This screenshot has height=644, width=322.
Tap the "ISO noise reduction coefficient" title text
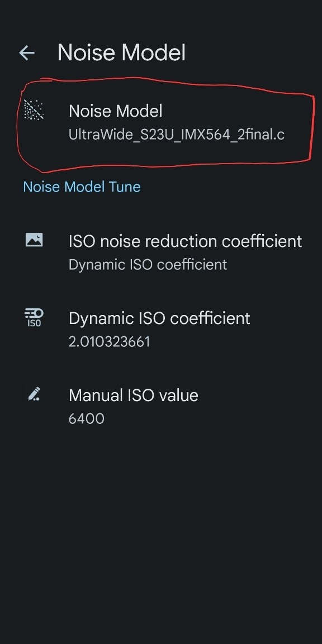click(186, 241)
